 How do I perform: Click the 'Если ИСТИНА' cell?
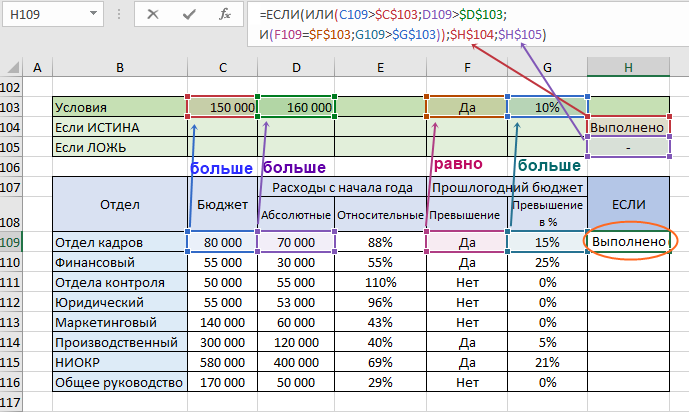(x=120, y=127)
